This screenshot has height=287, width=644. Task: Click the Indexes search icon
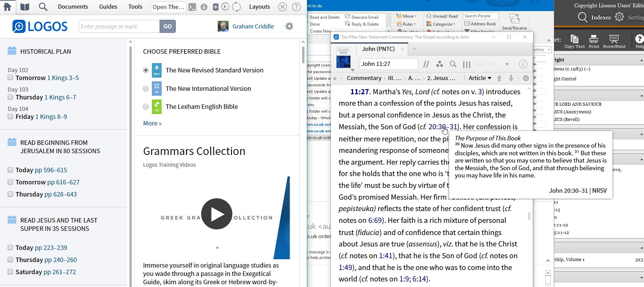tap(583, 17)
